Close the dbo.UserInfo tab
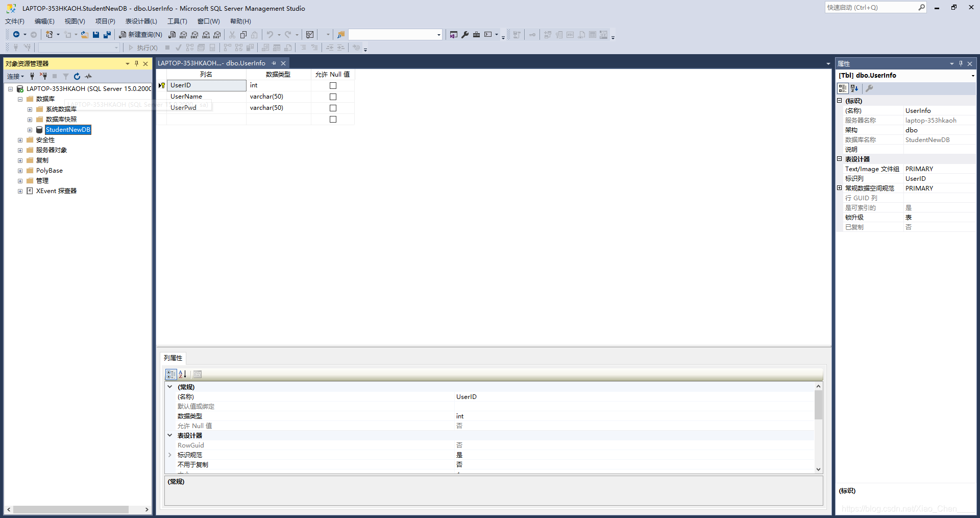The image size is (980, 518). pyautogui.click(x=283, y=63)
